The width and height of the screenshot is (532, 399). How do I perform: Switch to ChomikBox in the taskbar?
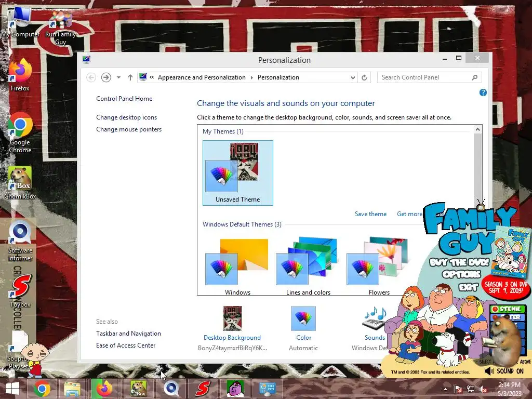(138, 389)
